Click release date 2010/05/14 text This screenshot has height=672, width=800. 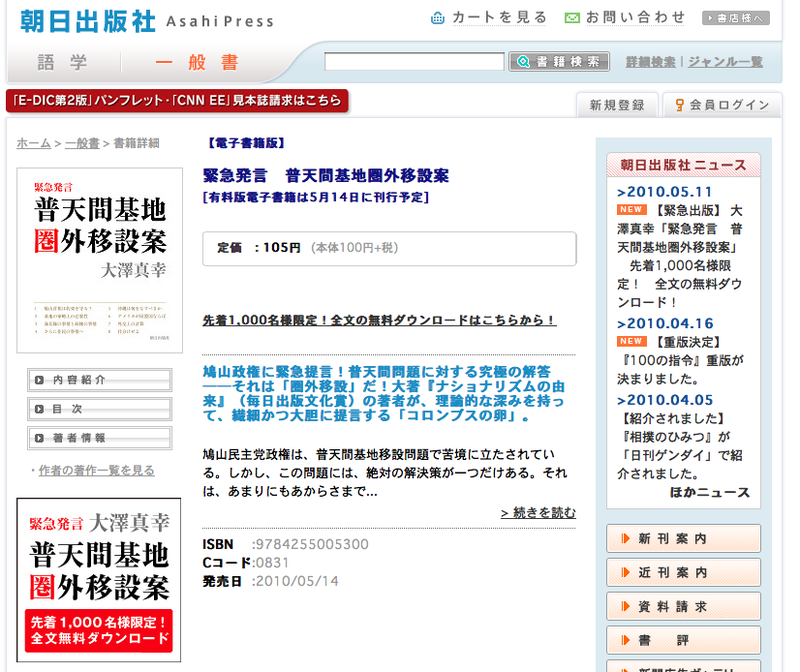click(297, 581)
